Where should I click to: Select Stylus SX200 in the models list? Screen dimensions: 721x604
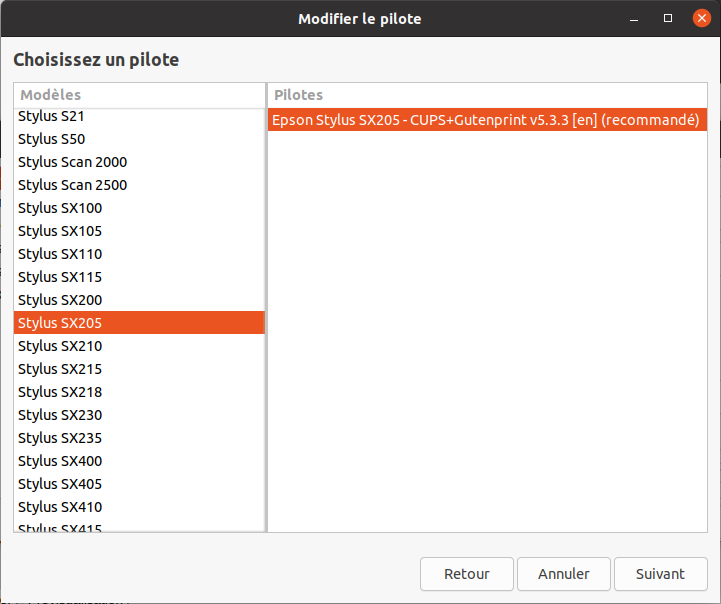(139, 300)
